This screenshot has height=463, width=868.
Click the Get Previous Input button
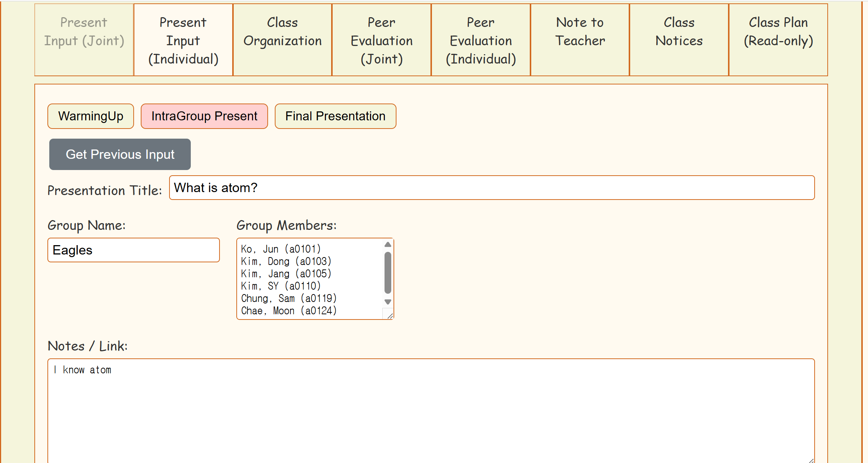(120, 154)
